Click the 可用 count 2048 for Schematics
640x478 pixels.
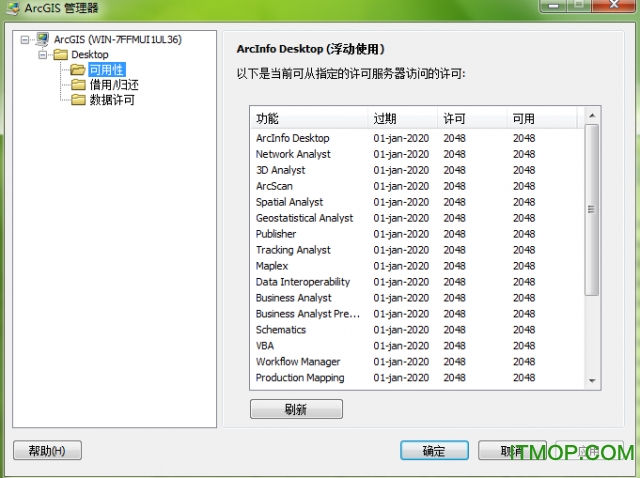pos(524,329)
